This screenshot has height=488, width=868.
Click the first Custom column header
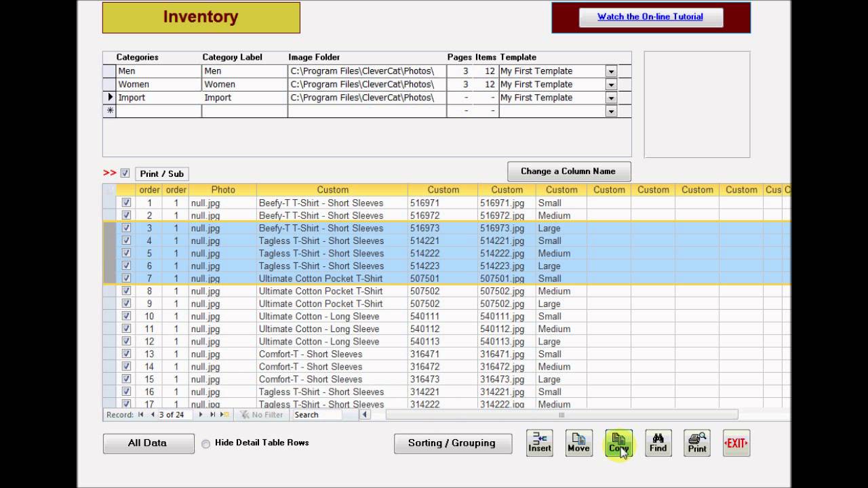coord(332,190)
